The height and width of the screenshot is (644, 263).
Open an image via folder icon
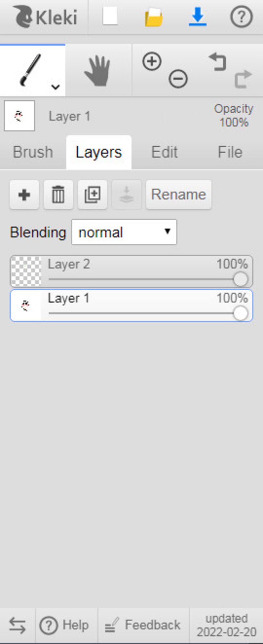pyautogui.click(x=154, y=17)
